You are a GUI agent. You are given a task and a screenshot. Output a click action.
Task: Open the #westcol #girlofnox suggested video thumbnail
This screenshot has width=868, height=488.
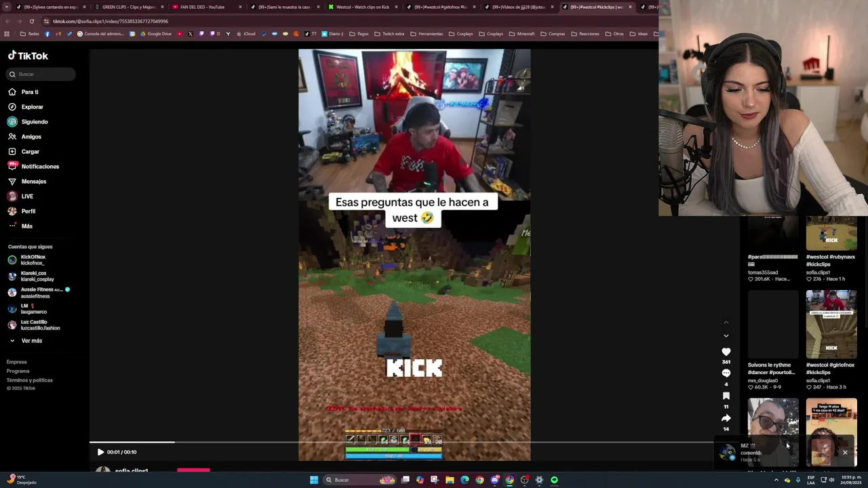831,324
